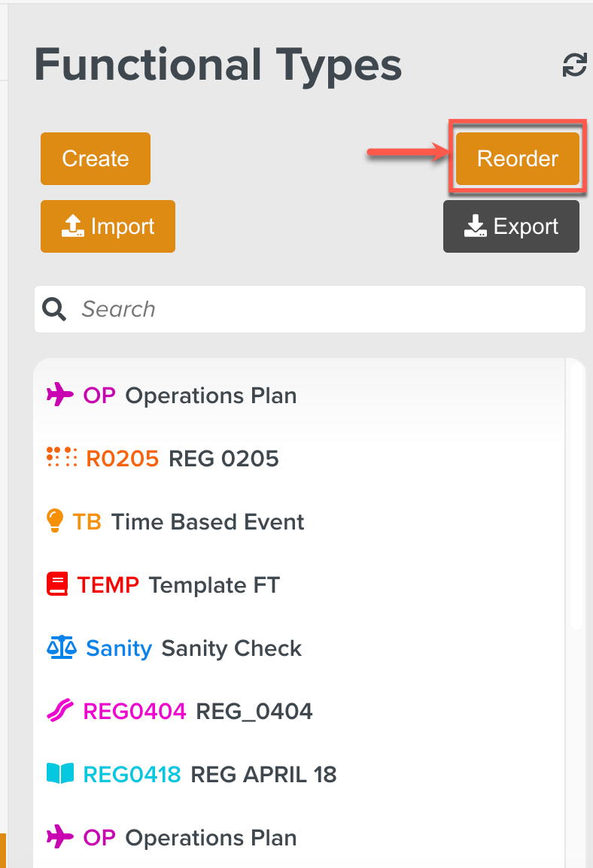Click the scales icon for Sanity Check

coord(62,648)
